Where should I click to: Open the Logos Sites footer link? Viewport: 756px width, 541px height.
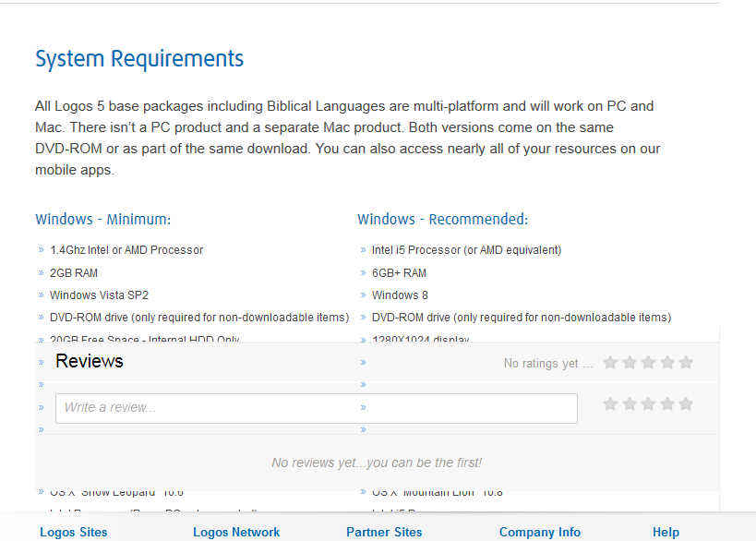[73, 532]
